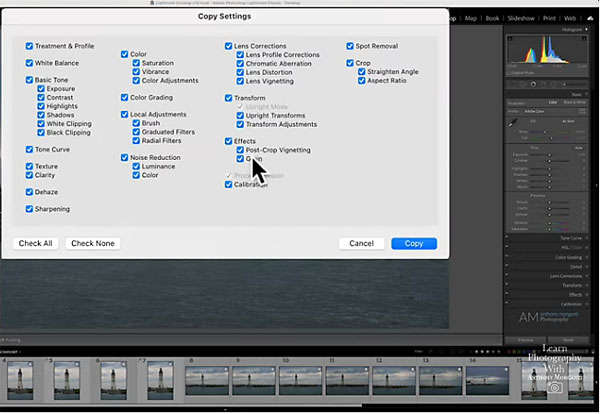The width and height of the screenshot is (600, 414).
Task: Adjust the Exposure slider handle
Action: coord(549,155)
